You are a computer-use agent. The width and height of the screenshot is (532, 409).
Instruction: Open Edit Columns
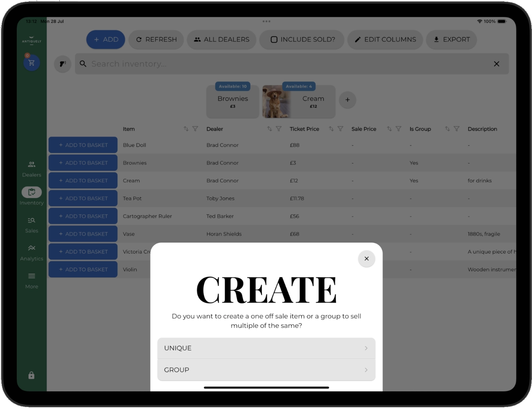pos(385,40)
